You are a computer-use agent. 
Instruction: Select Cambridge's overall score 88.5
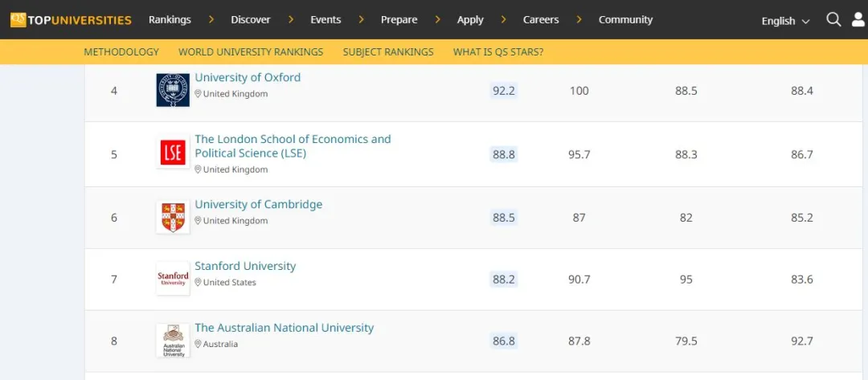point(504,218)
